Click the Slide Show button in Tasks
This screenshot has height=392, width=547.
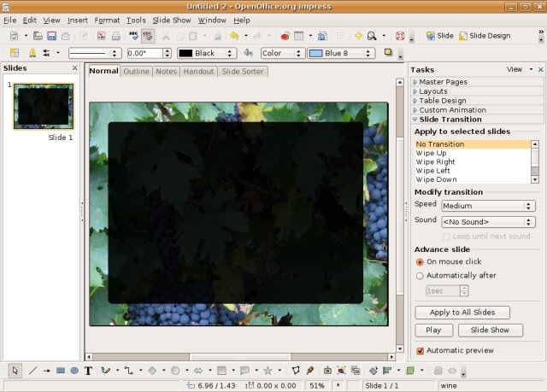[490, 331]
